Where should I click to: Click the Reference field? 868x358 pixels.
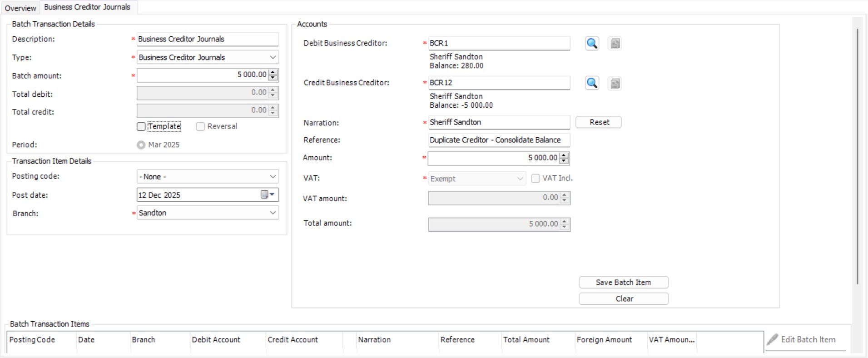tap(499, 140)
